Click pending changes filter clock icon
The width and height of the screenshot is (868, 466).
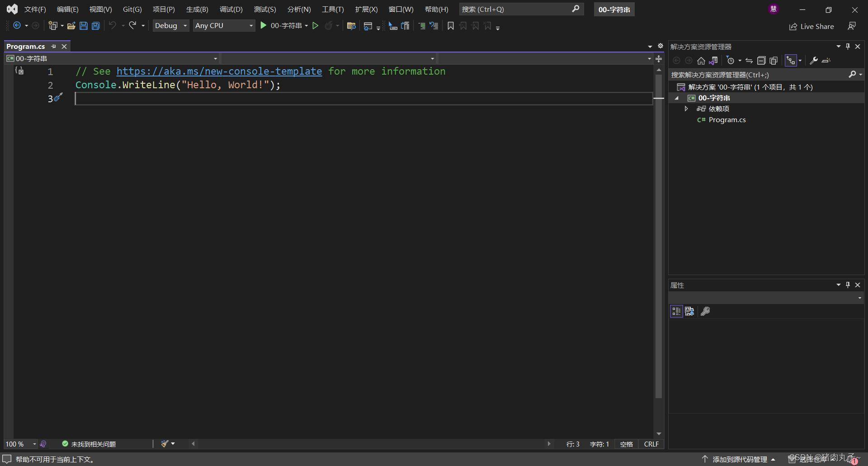[x=731, y=61]
